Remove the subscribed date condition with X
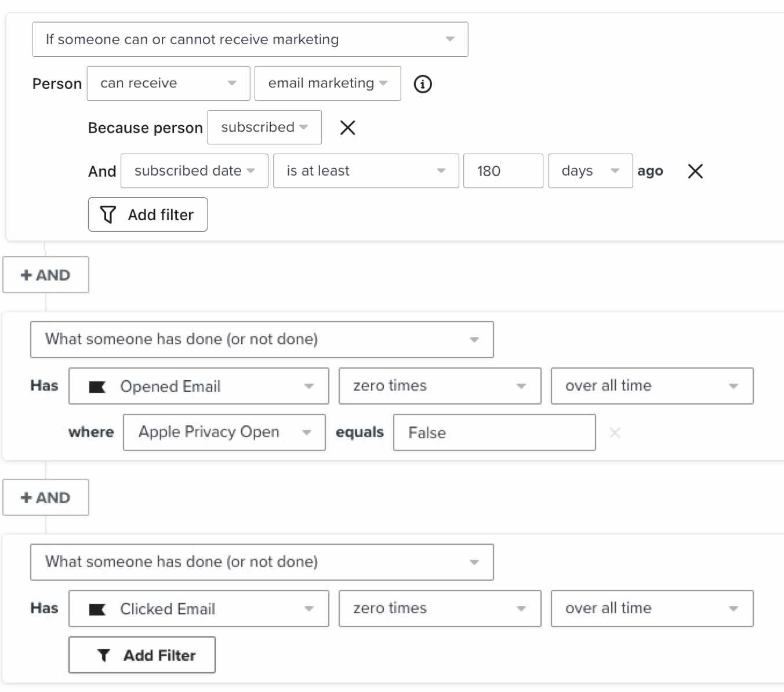Viewport: 784px width, 692px height. click(x=694, y=171)
